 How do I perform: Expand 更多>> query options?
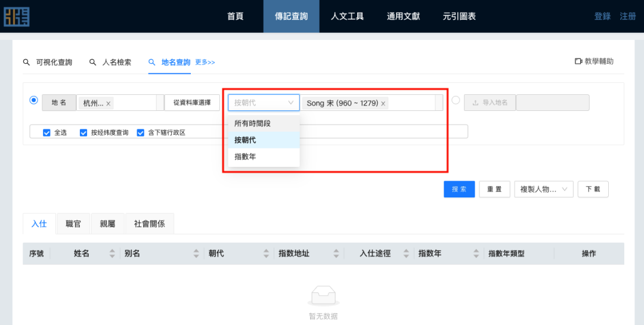(x=205, y=62)
